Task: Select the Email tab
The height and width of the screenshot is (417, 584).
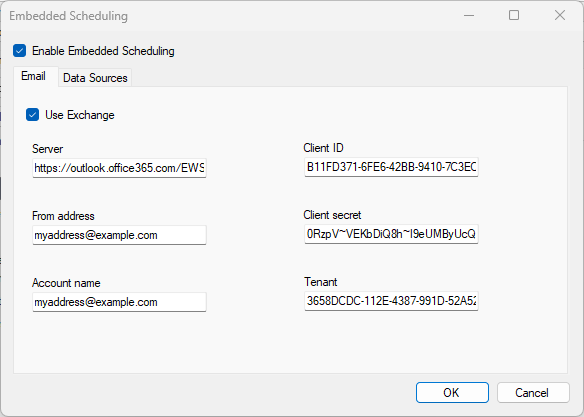Action: pyautogui.click(x=34, y=76)
